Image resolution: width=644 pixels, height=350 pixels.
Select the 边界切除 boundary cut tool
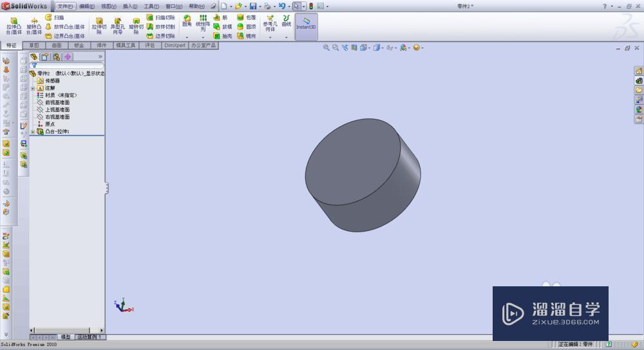tap(161, 36)
